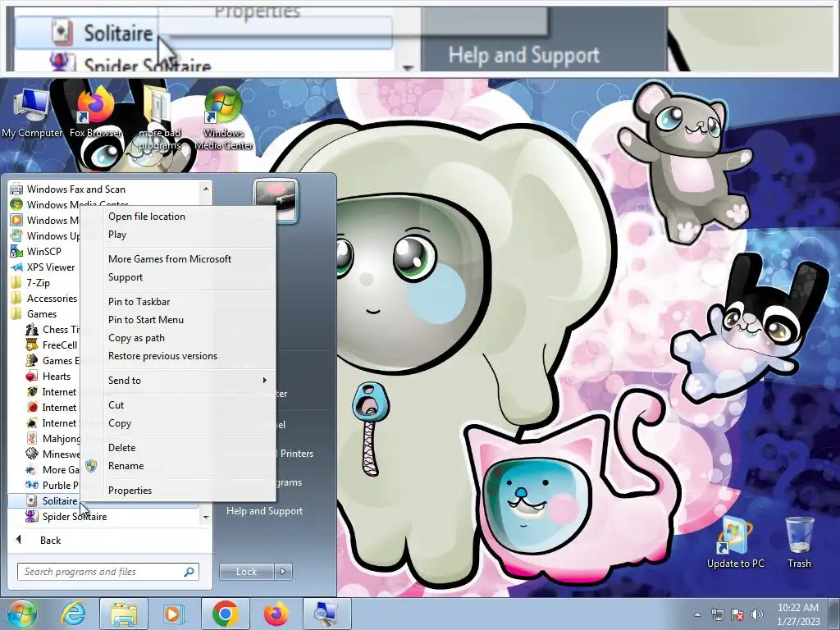Click the volume speaker tray icon
The height and width of the screenshot is (630, 840).
(757, 614)
